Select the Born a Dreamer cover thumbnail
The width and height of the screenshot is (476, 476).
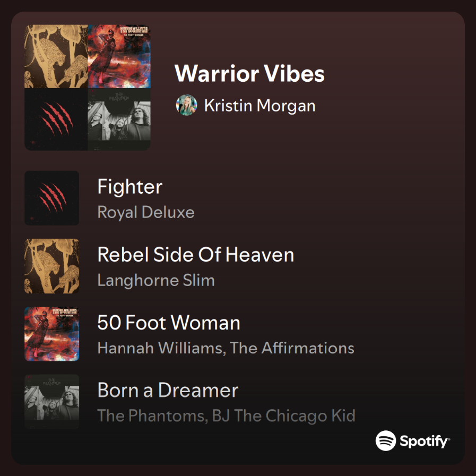(52, 402)
